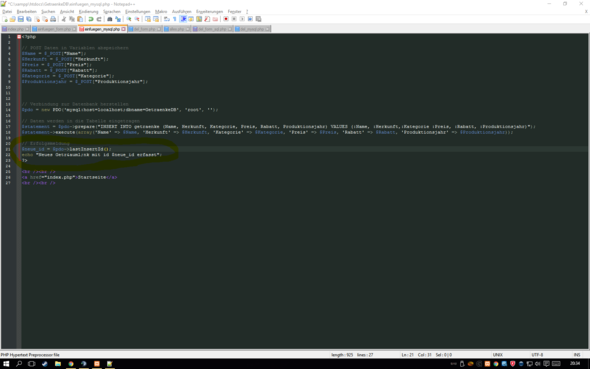Screen dimensions: 590x369
Task: Click the UNIX line-ending field in status bar
Action: (498, 355)
